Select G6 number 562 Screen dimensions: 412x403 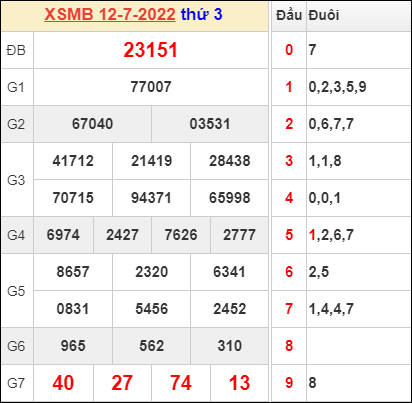pos(151,346)
